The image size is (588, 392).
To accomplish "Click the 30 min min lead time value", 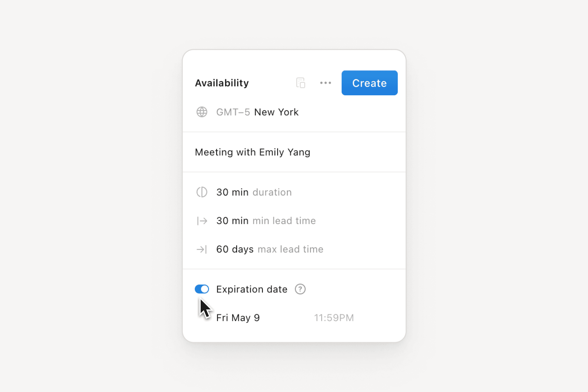I will [232, 220].
